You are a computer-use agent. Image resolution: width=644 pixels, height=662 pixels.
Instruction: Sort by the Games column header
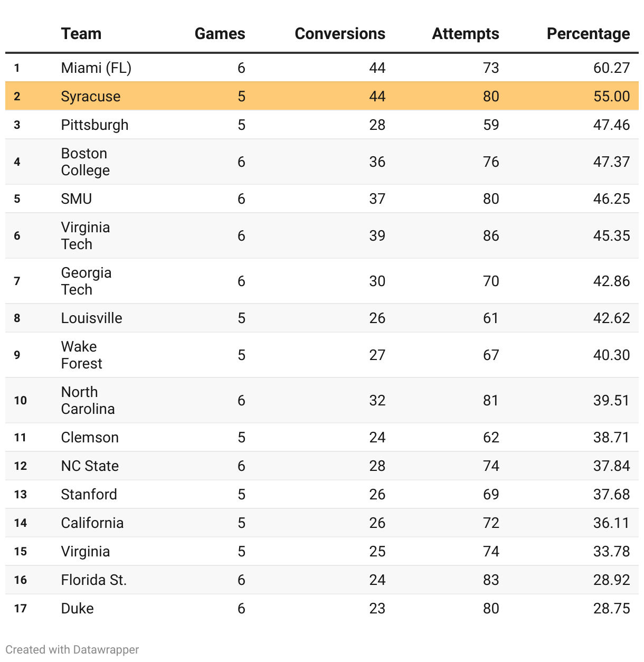pyautogui.click(x=220, y=34)
